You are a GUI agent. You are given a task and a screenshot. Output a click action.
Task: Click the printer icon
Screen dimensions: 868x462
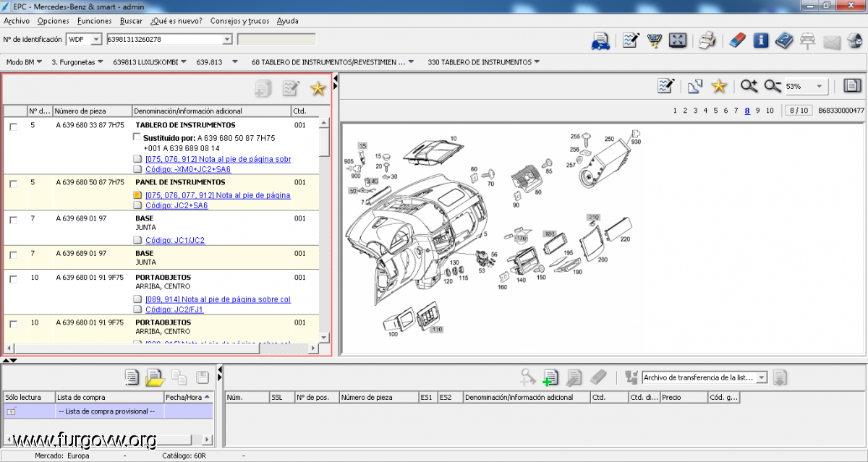[x=708, y=40]
